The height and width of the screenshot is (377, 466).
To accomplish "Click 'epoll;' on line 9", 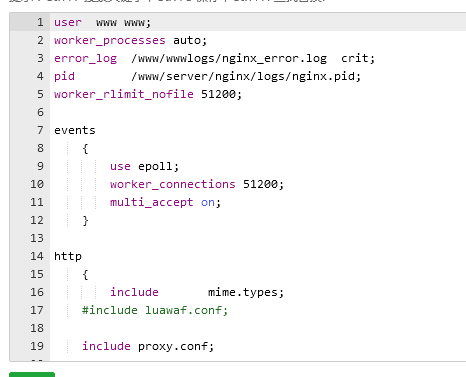I will click(159, 166).
